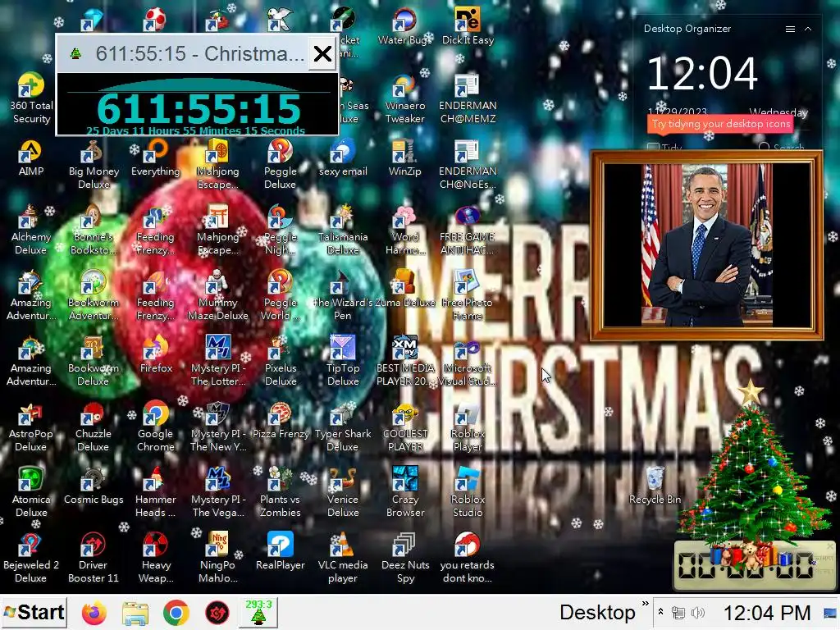Open Cosmic Bugs shortcut
This screenshot has height=630, width=840.
click(x=94, y=486)
